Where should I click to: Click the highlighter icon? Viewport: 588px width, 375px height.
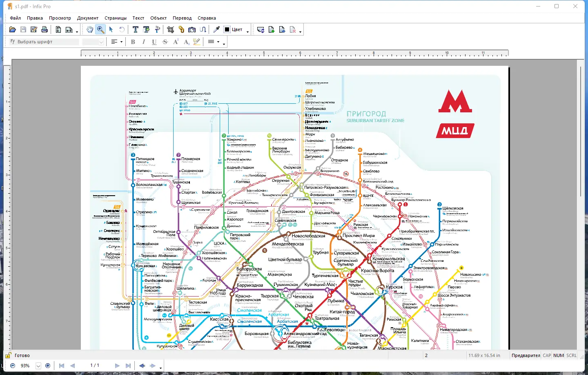[197, 42]
